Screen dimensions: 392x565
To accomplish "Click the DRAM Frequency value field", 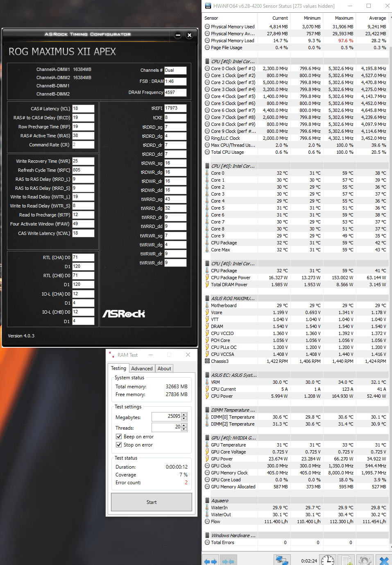I will pyautogui.click(x=175, y=93).
